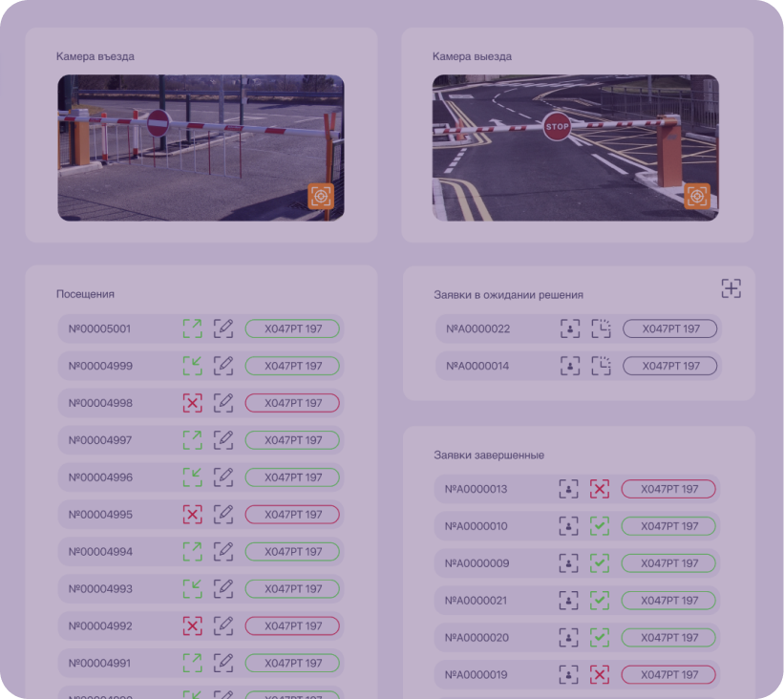The image size is (784, 699).
Task: Click the plate button in row №А0000014
Action: point(669,366)
